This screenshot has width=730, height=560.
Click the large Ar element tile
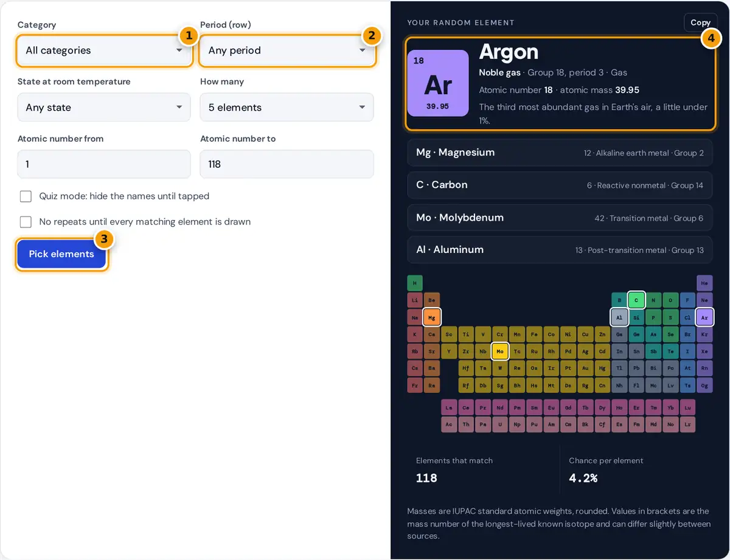pyautogui.click(x=438, y=83)
